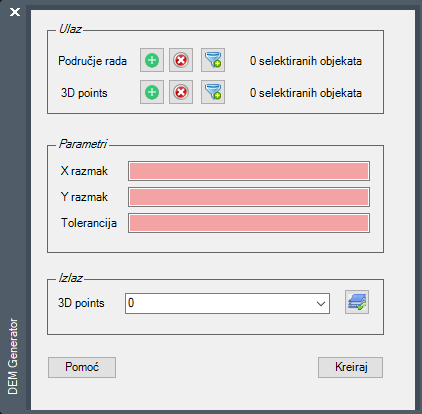Click the layer picker icon beside the output dropdown

[357, 302]
